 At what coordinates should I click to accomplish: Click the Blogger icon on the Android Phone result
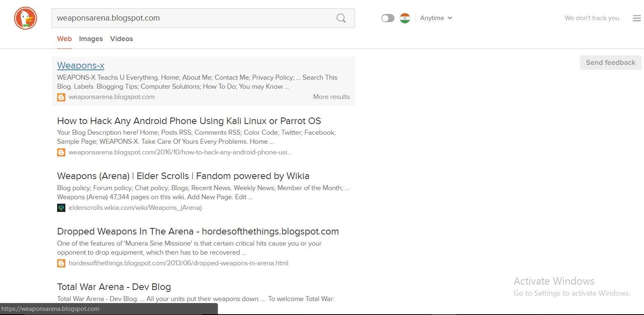point(61,152)
